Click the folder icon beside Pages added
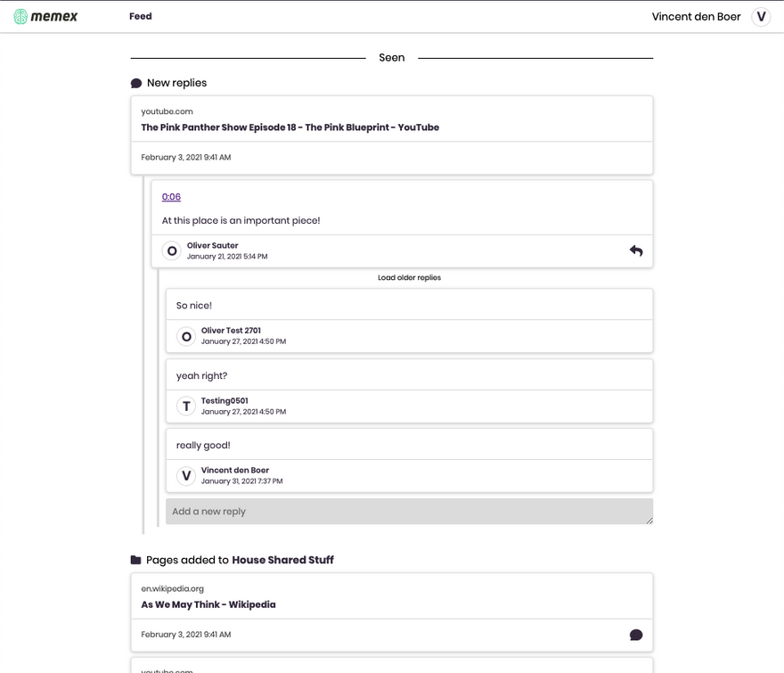 [x=136, y=560]
